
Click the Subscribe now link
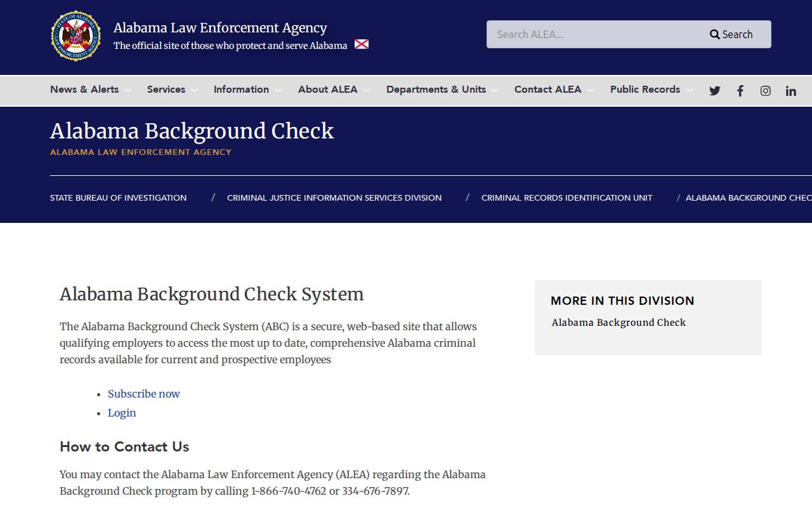(144, 394)
